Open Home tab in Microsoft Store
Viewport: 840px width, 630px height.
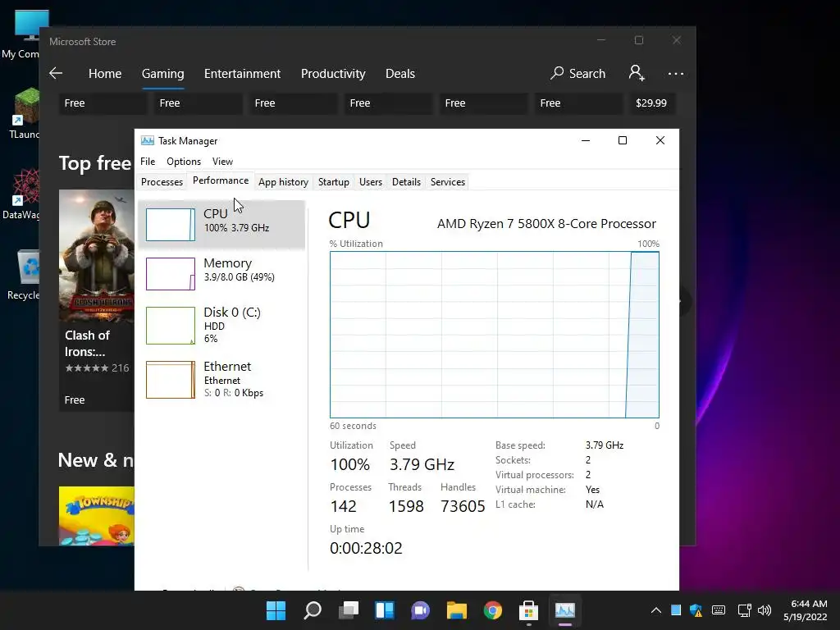[105, 73]
